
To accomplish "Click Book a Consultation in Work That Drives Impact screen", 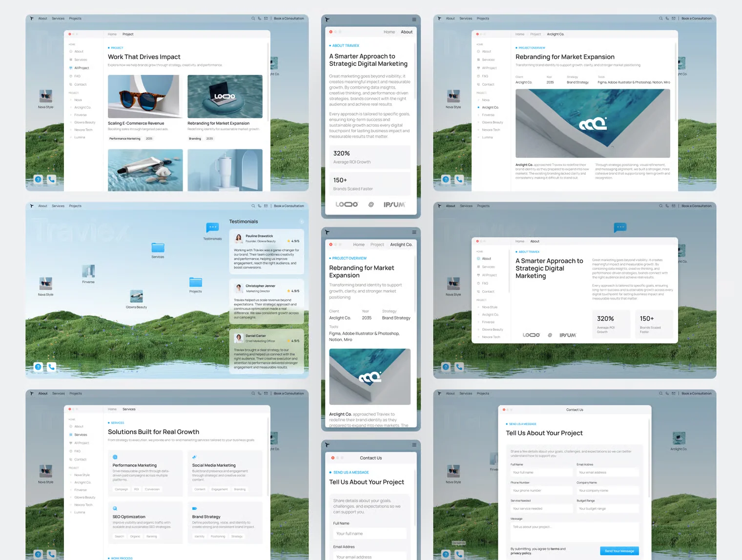I will pyautogui.click(x=289, y=19).
